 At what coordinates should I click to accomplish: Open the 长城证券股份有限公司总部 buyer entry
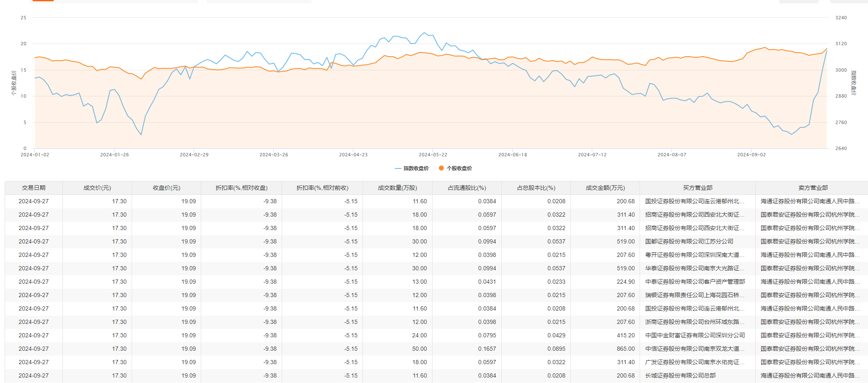[x=680, y=375]
